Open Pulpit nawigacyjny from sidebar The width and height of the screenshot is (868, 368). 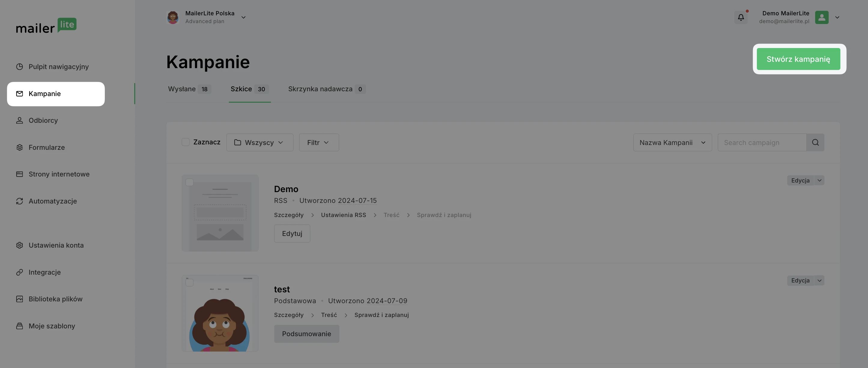pyautogui.click(x=58, y=67)
